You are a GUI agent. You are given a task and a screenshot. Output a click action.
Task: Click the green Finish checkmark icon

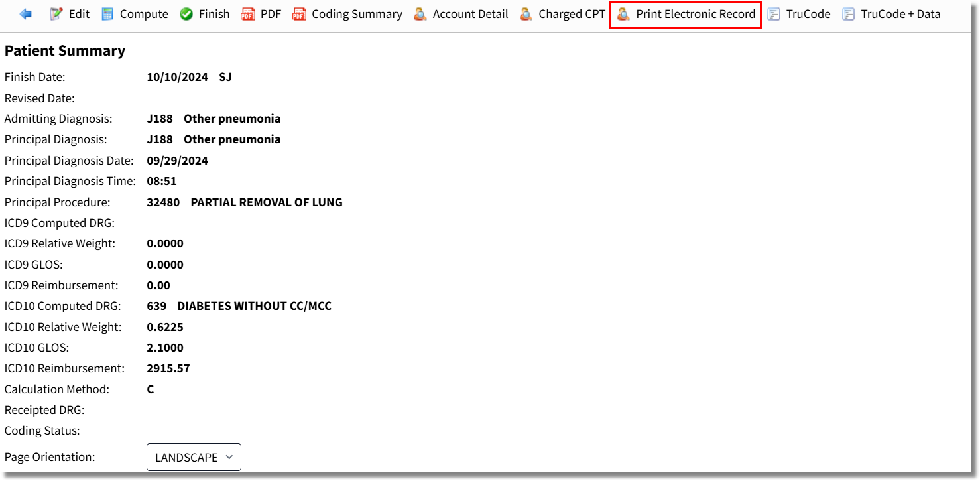coord(186,14)
